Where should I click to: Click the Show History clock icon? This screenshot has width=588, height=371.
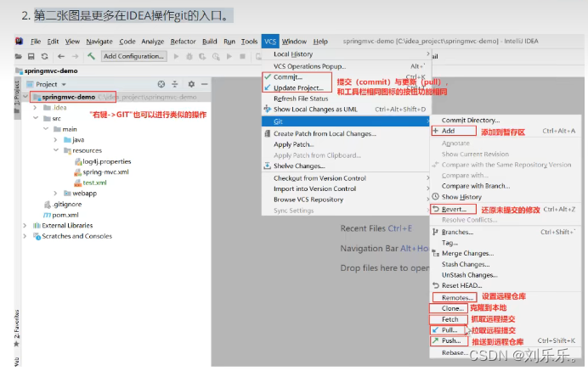pos(435,196)
